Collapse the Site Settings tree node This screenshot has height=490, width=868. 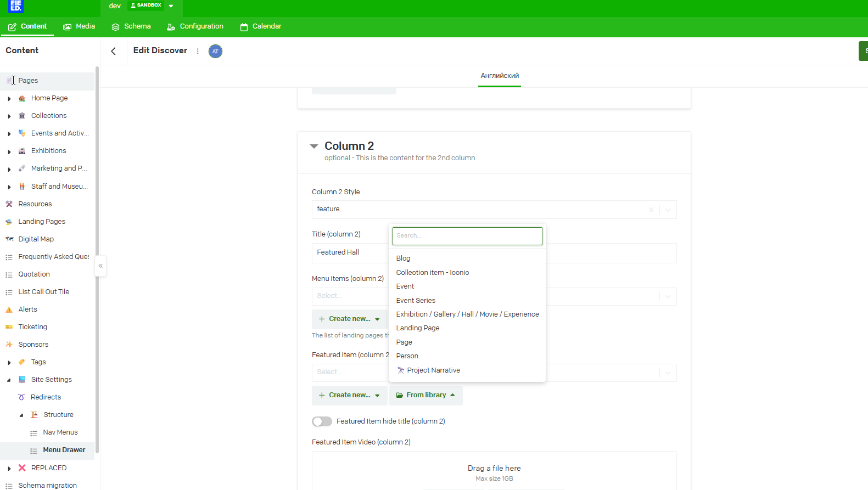click(9, 380)
